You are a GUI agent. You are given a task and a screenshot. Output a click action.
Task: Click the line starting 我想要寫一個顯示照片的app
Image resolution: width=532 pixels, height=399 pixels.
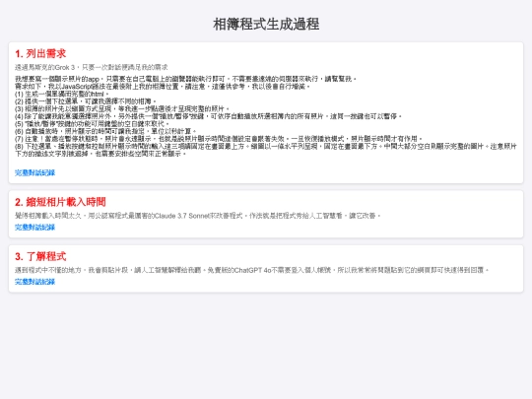tap(185, 79)
